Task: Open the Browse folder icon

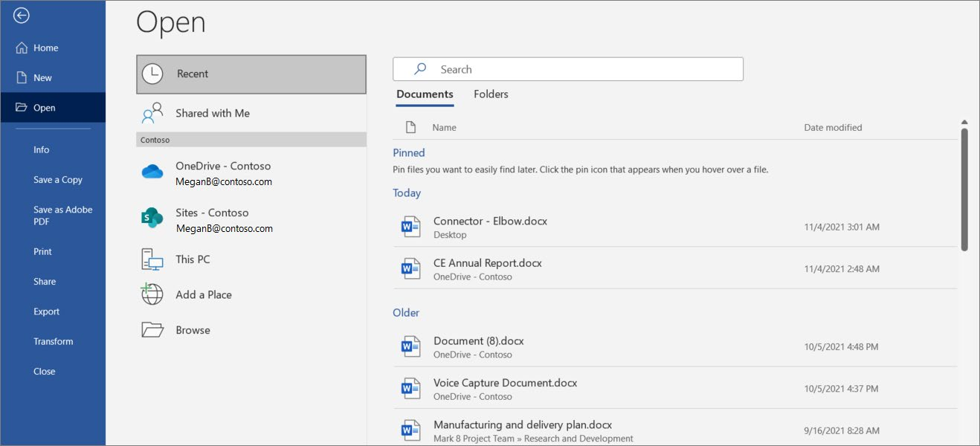Action: (152, 330)
